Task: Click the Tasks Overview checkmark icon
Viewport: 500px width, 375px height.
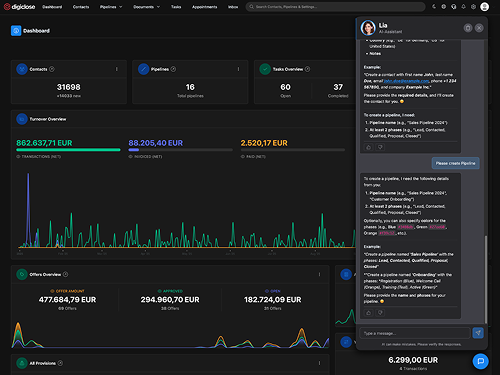Action: tap(265, 69)
